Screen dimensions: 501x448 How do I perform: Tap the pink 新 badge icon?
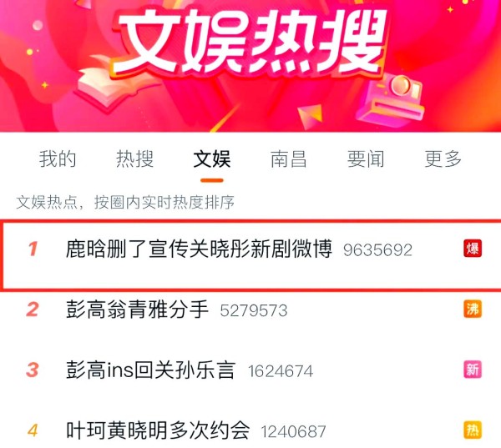tap(473, 370)
